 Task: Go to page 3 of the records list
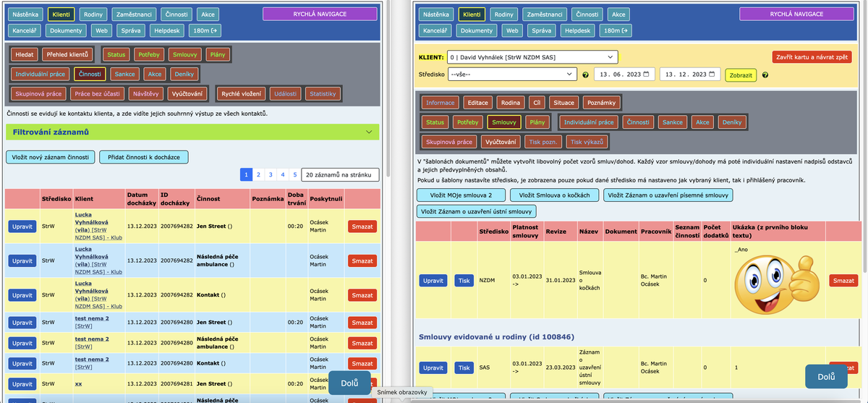[271, 174]
